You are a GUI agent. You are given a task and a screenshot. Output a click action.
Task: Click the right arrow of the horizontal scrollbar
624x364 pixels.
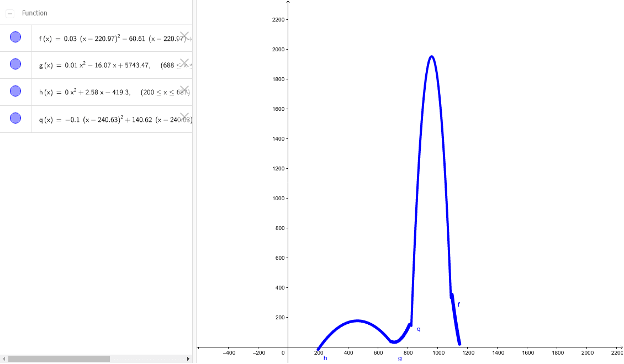[188, 358]
